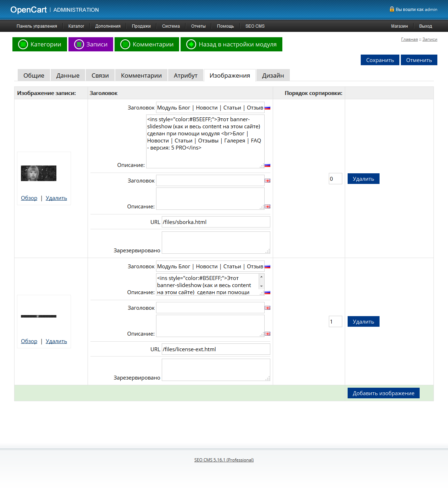Click Выход to log out

click(426, 26)
